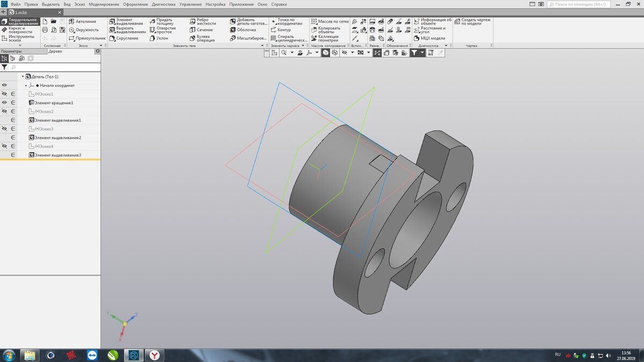
Task: Open Масштабирование scaling tool
Action: click(x=248, y=39)
